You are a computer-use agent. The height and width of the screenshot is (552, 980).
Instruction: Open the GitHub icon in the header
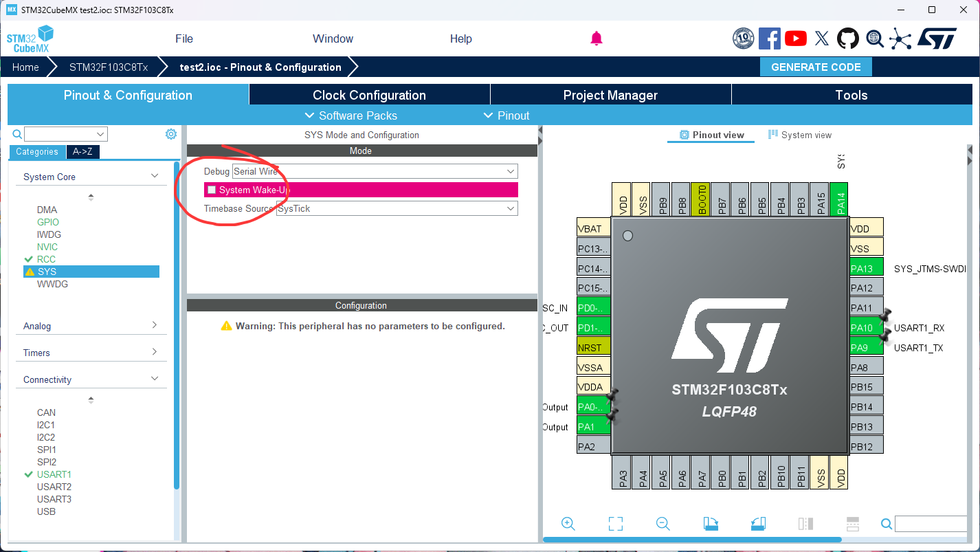click(848, 38)
